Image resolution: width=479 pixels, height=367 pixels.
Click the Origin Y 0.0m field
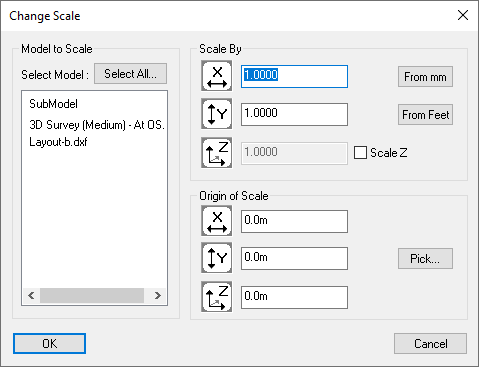tap(294, 258)
